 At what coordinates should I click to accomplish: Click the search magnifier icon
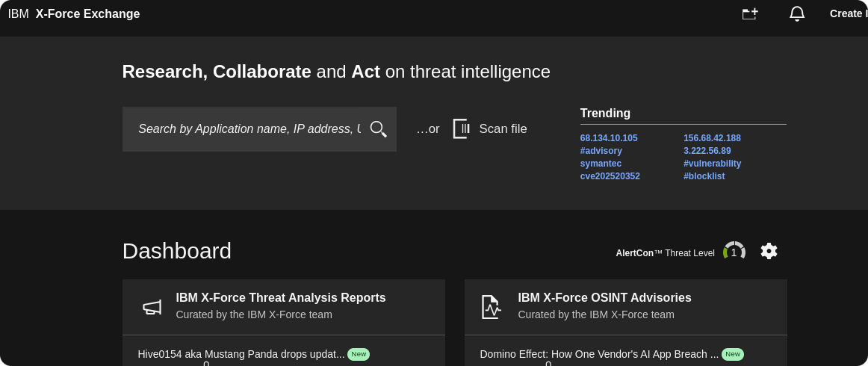[378, 129]
